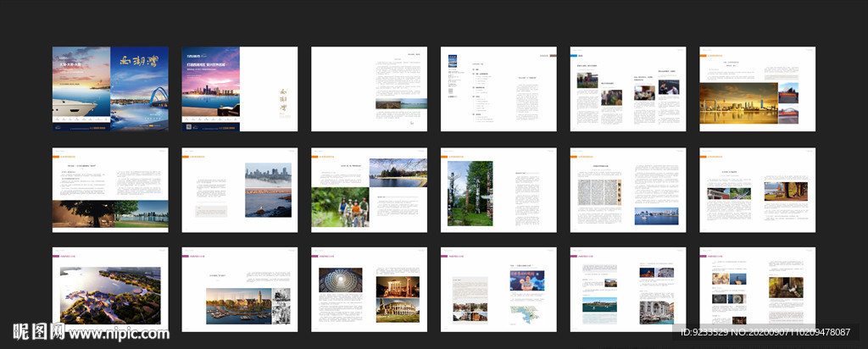The width and height of the screenshot is (868, 349).
Task: Select the newspaper text image
Action: click(599, 192)
